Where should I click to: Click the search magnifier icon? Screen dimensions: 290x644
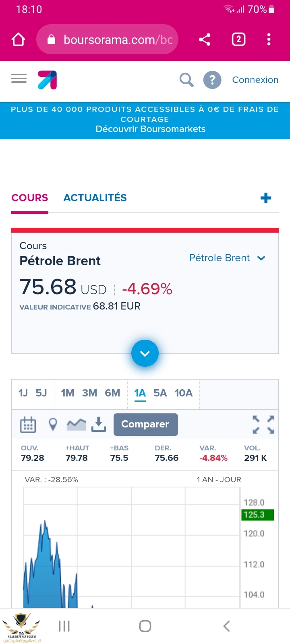186,80
